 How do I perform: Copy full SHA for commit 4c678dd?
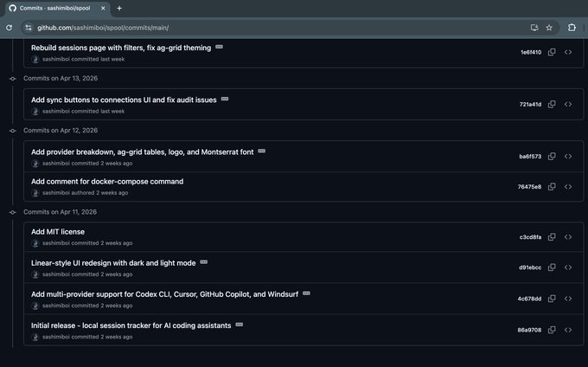coord(552,299)
